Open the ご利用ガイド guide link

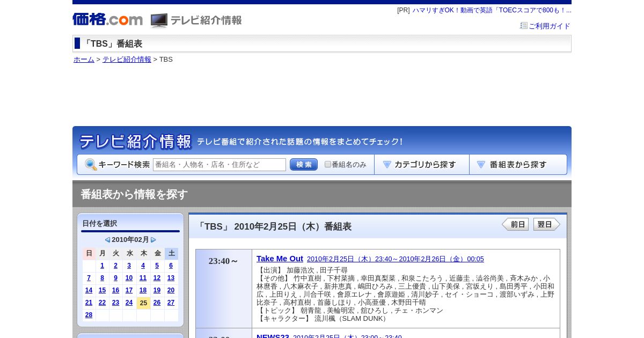click(549, 26)
